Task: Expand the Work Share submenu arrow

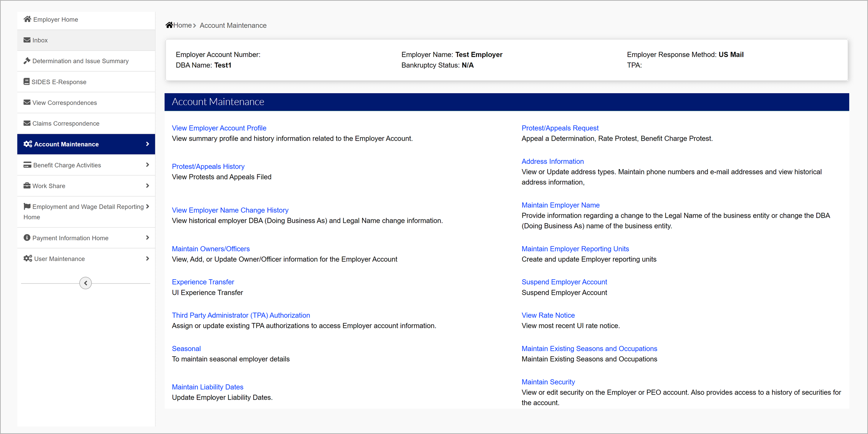Action: tap(147, 186)
